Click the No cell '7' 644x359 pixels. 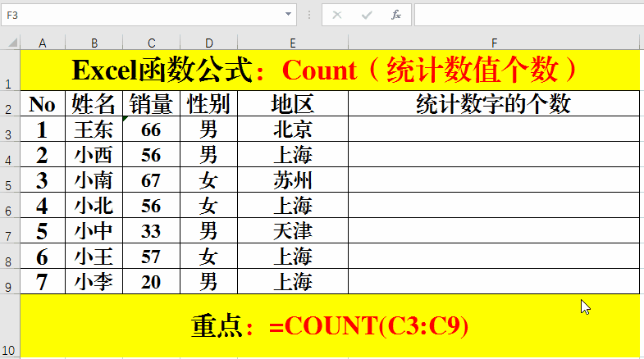coord(43,281)
